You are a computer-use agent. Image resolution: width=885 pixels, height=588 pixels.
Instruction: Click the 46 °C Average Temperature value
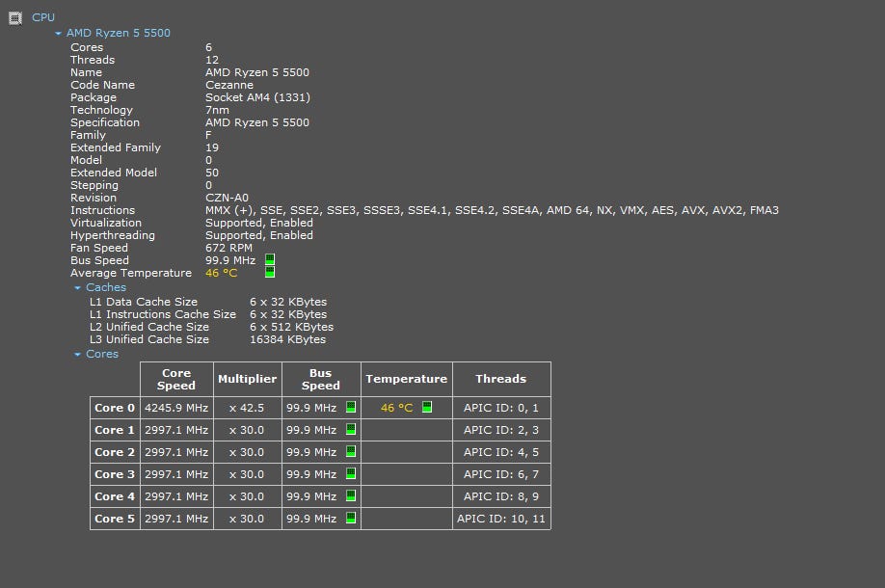tap(221, 273)
